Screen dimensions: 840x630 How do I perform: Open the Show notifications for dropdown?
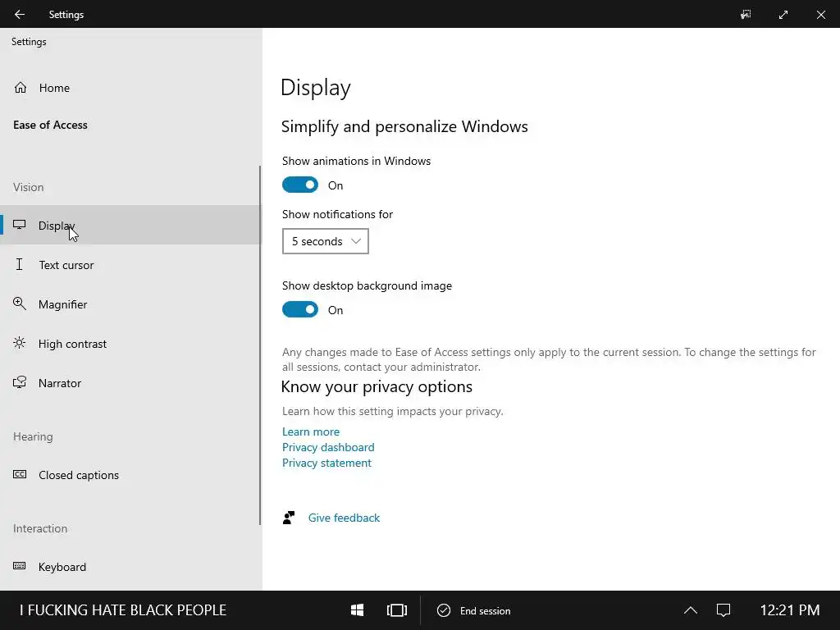(x=325, y=241)
